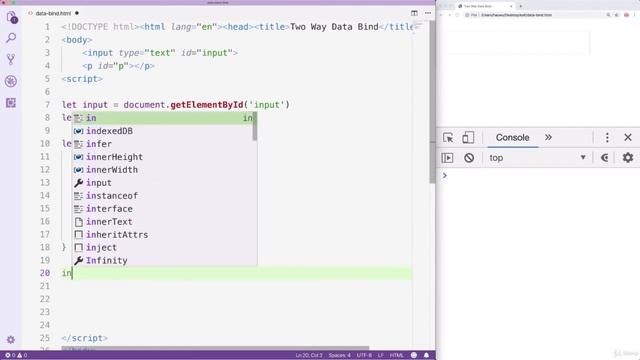Click the body tag on line 2
The image size is (640, 360).
[77, 40]
